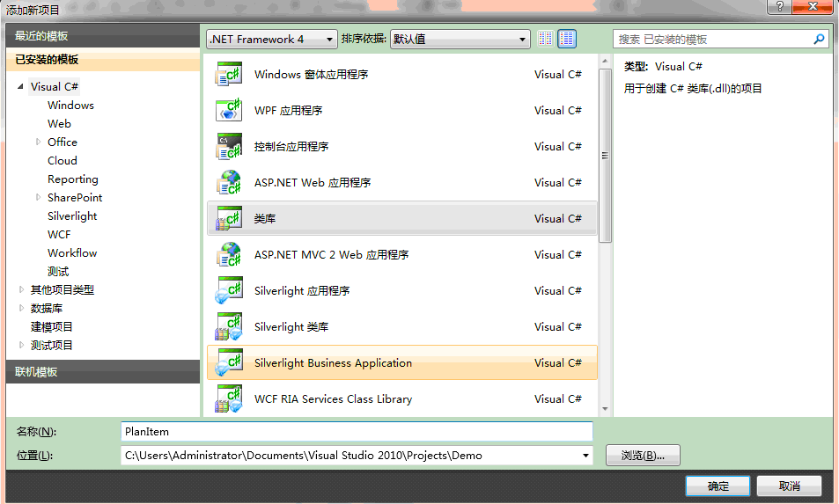839x504 pixels.
Task: Select the 'WPF 应用程序' template name
Action: pos(289,111)
